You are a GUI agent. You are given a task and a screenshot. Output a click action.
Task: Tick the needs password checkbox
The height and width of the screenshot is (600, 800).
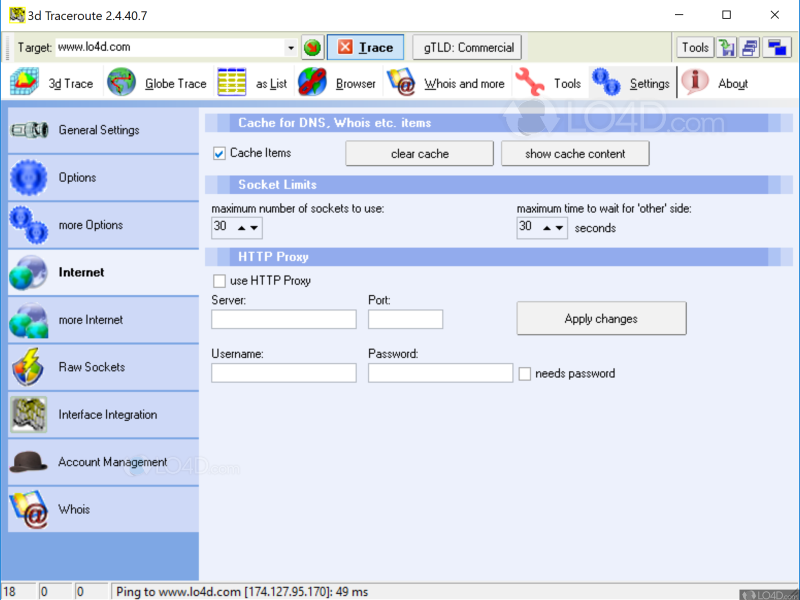point(524,373)
